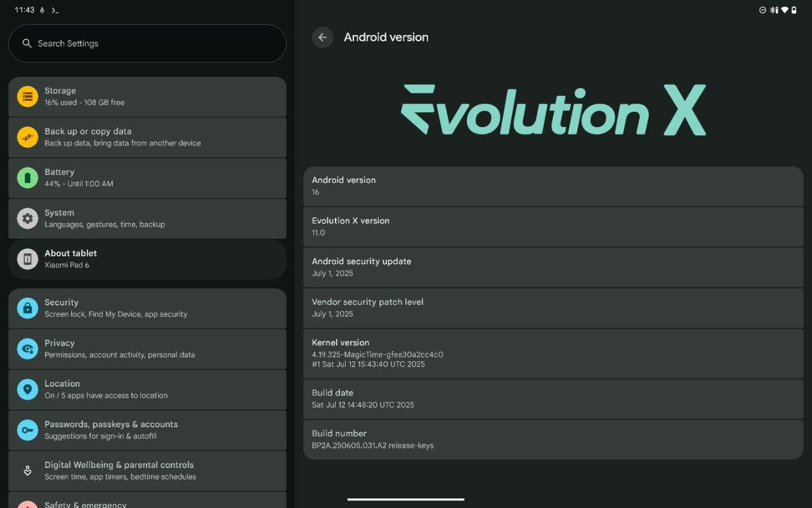Open Privacy settings
The height and width of the screenshot is (508, 812).
tap(147, 349)
